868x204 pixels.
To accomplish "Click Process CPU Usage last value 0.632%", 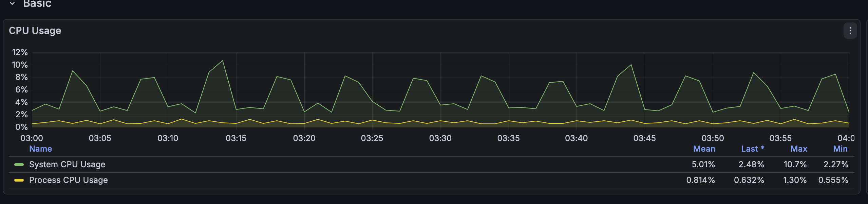I will pos(749,180).
